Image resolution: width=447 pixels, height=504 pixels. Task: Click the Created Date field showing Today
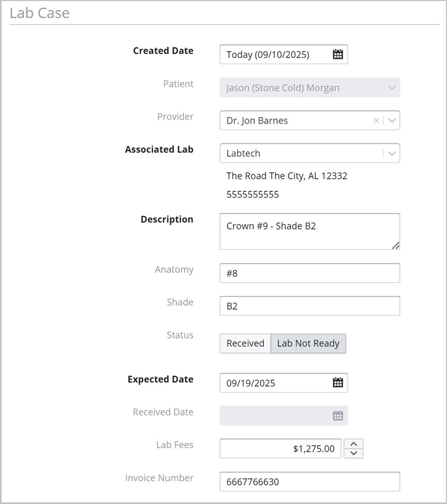point(274,54)
